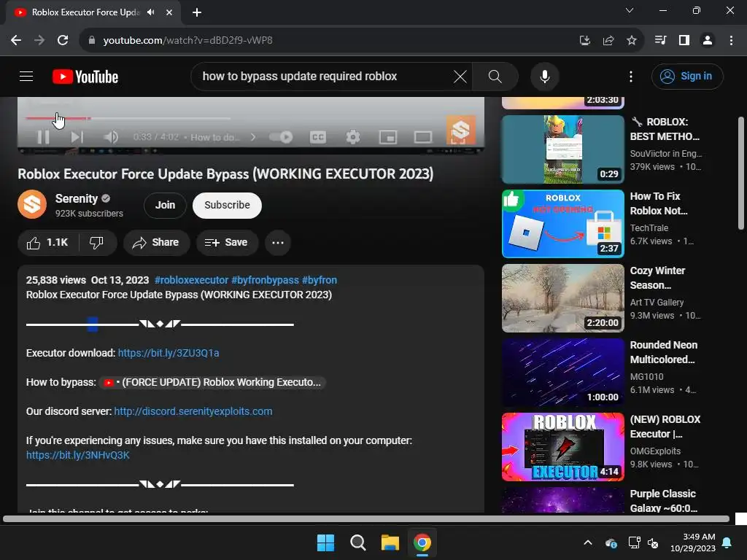Mute the video player volume icon
Image resolution: width=747 pixels, height=560 pixels.
(x=111, y=137)
